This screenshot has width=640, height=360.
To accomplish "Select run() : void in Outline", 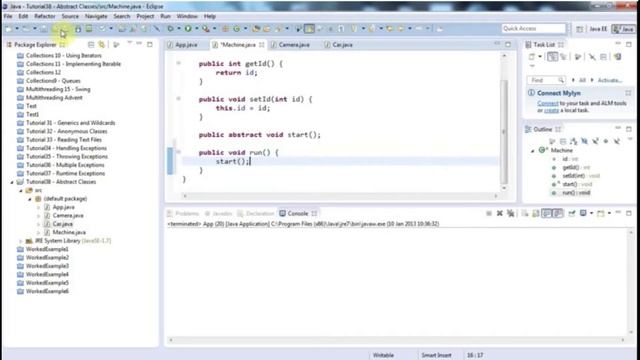I will pyautogui.click(x=576, y=193).
